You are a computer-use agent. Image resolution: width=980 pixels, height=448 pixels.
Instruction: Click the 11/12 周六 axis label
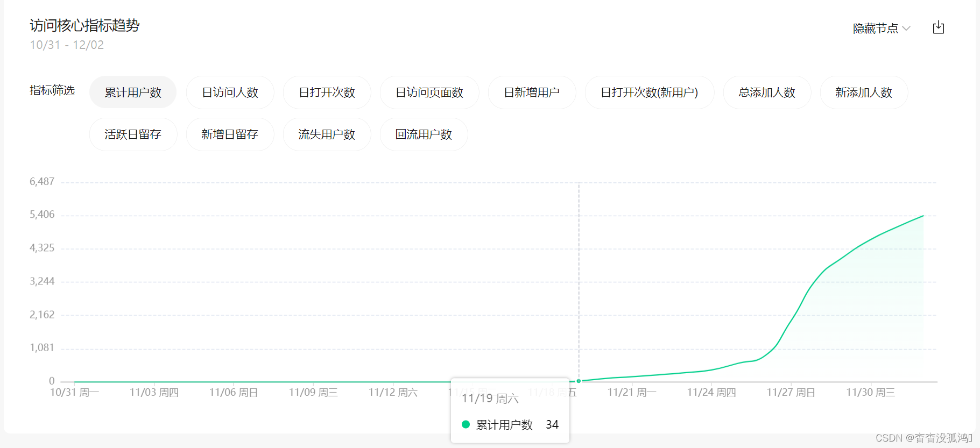click(x=393, y=393)
